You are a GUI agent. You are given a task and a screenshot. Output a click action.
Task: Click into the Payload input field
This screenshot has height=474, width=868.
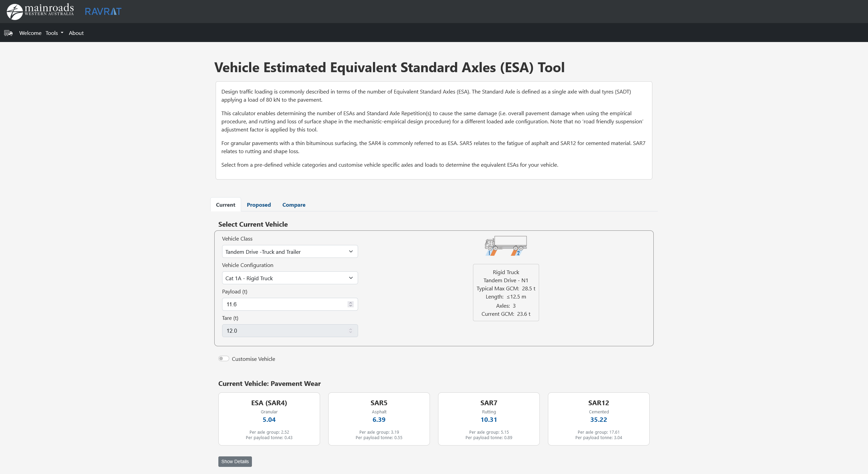pos(285,304)
